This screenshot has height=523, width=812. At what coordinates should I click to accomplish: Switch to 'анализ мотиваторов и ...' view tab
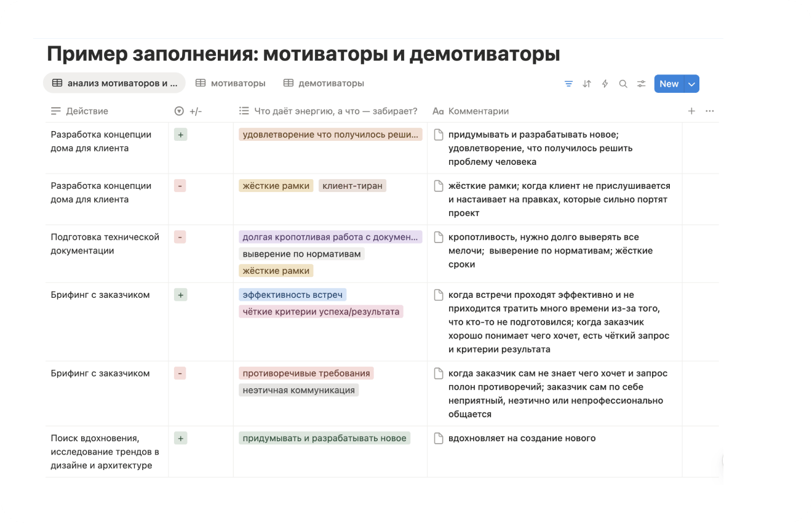point(114,83)
